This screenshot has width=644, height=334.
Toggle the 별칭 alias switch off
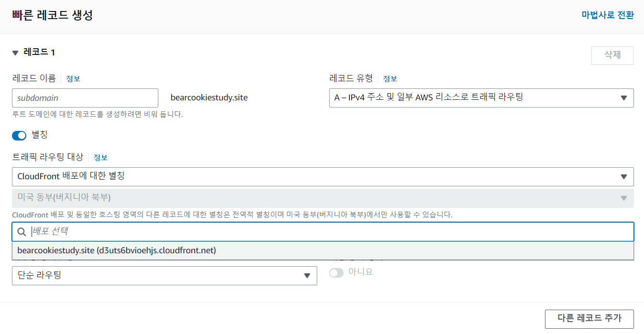pyautogui.click(x=19, y=136)
